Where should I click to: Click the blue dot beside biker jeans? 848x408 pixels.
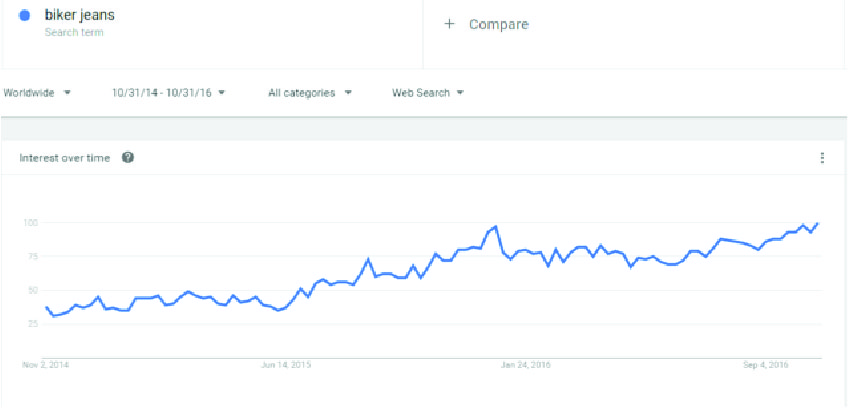coord(25,15)
